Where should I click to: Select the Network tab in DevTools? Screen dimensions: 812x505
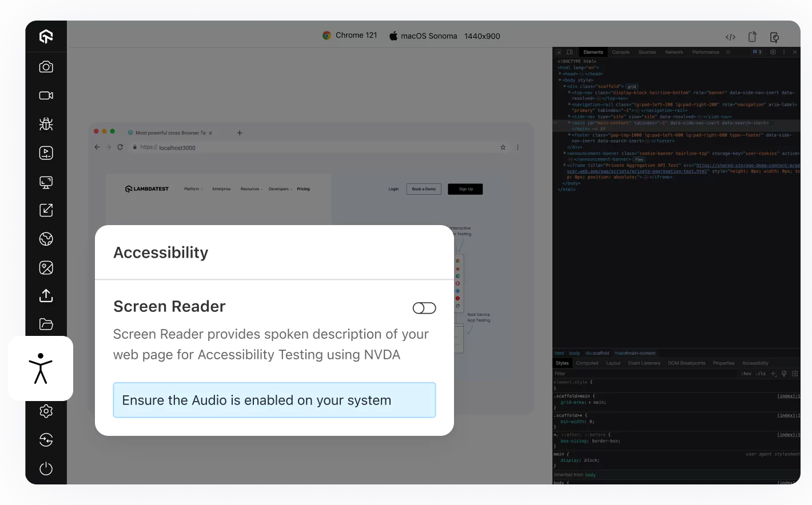[x=674, y=52]
